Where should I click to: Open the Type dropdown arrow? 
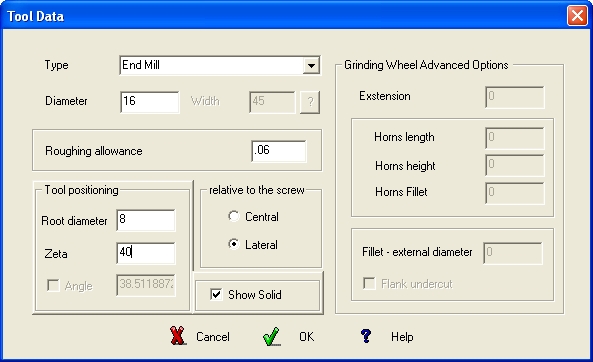[x=311, y=65]
